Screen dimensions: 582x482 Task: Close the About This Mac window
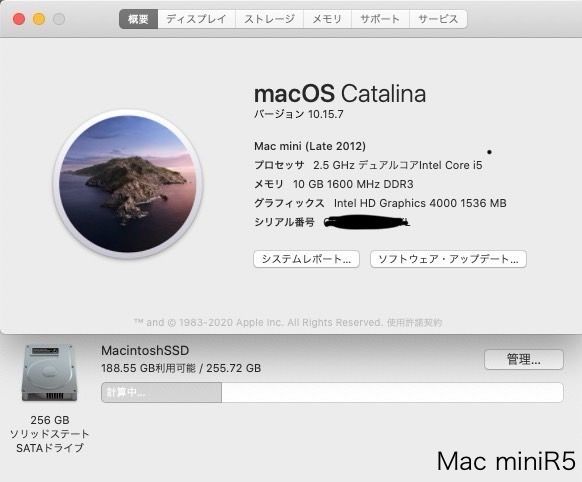pos(19,19)
